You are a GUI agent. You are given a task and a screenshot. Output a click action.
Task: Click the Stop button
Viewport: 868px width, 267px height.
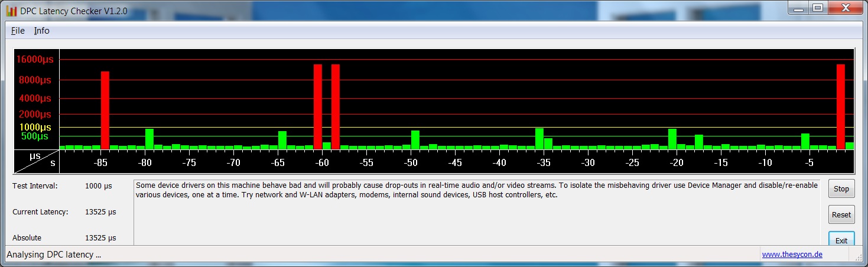pos(841,189)
